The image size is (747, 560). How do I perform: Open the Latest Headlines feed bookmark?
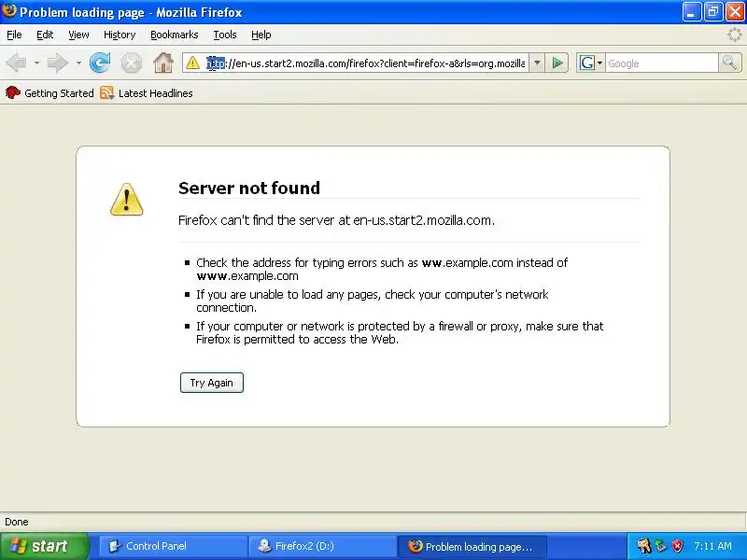[x=147, y=92]
